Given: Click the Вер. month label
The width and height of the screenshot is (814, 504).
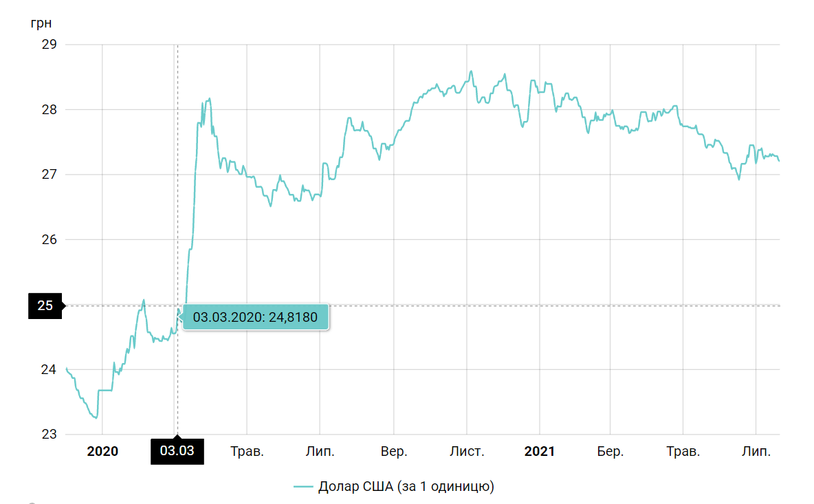Looking at the screenshot, I should pyautogui.click(x=394, y=452).
